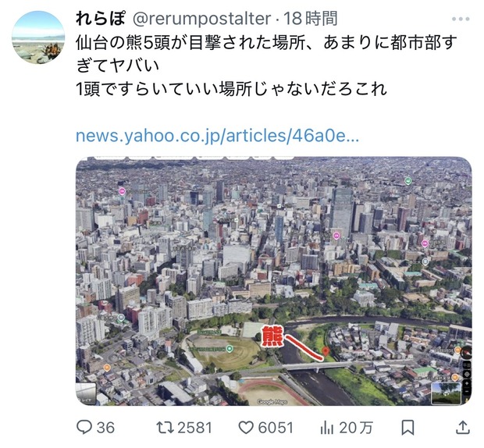This screenshot has width=484, height=448.
Task: Click the red location pin near 熊 label
Action: [325, 351]
